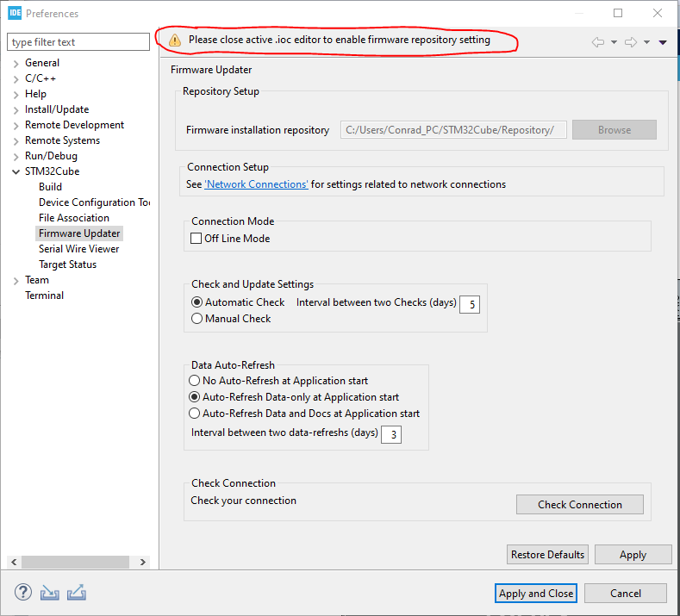Expand the Help tree node
The width and height of the screenshot is (680, 616).
(16, 95)
